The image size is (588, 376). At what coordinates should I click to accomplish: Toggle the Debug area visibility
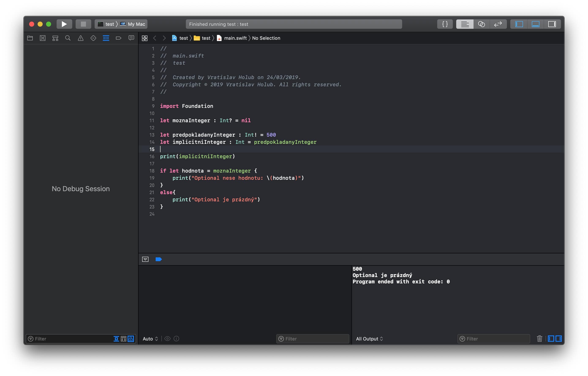(535, 24)
